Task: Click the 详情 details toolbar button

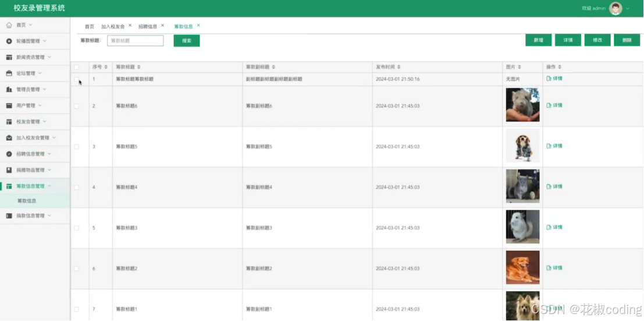Action: 568,40
